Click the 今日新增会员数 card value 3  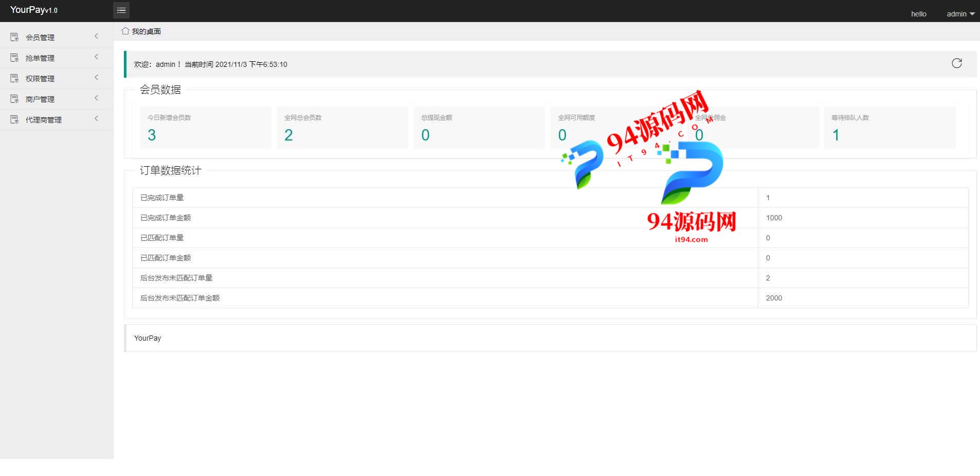[152, 135]
